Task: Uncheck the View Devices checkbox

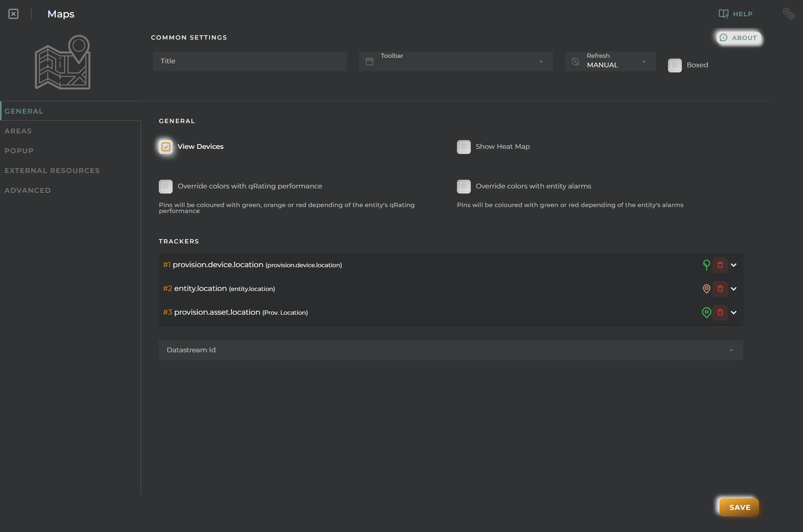Action: click(x=166, y=147)
